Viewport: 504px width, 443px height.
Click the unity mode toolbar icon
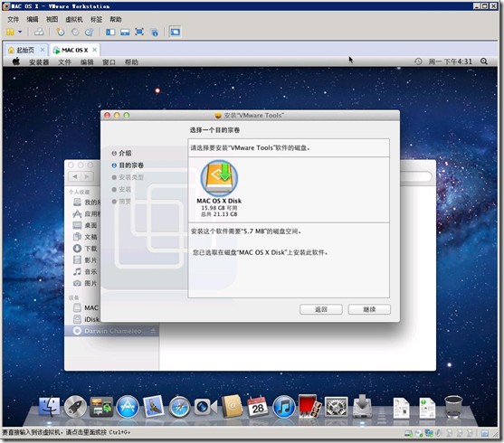point(155,32)
